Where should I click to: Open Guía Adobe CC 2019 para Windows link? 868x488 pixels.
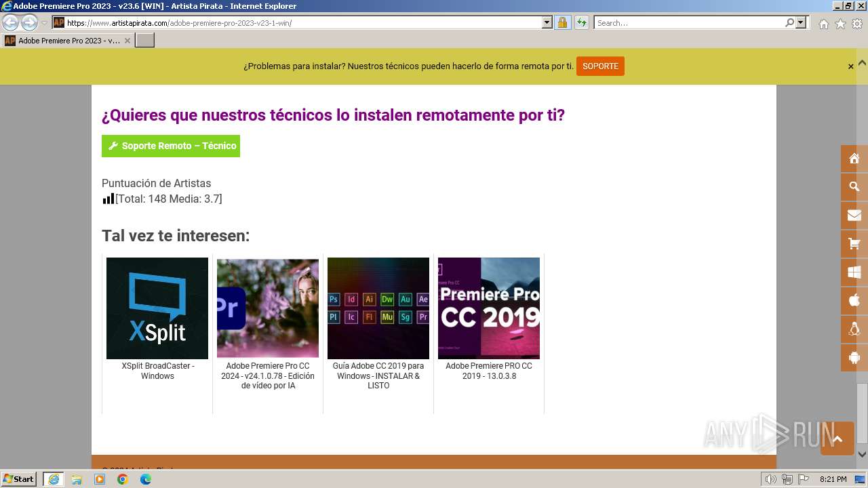pyautogui.click(x=378, y=375)
